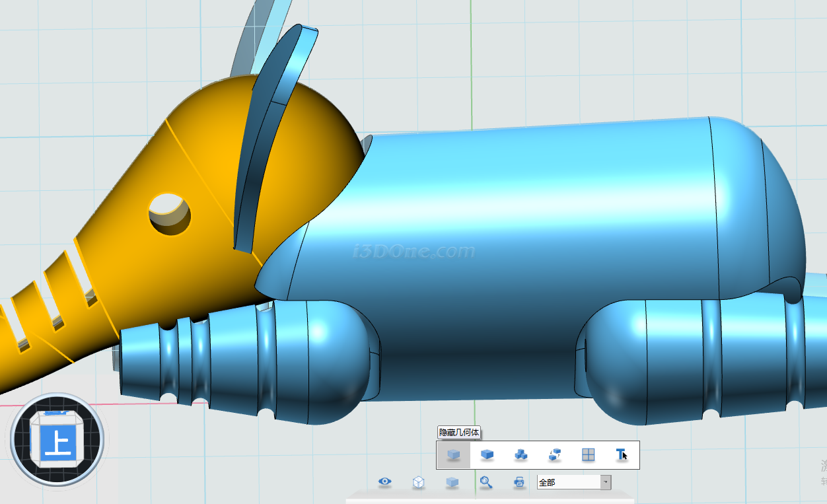Select the stacked cubes Show All icon
827x504 pixels.
[x=521, y=454]
